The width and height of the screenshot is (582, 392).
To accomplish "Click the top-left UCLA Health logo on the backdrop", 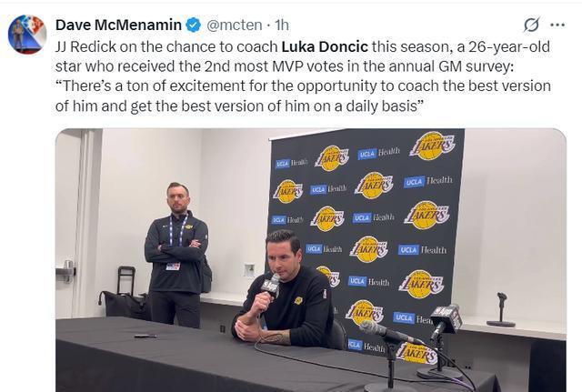I will [291, 162].
